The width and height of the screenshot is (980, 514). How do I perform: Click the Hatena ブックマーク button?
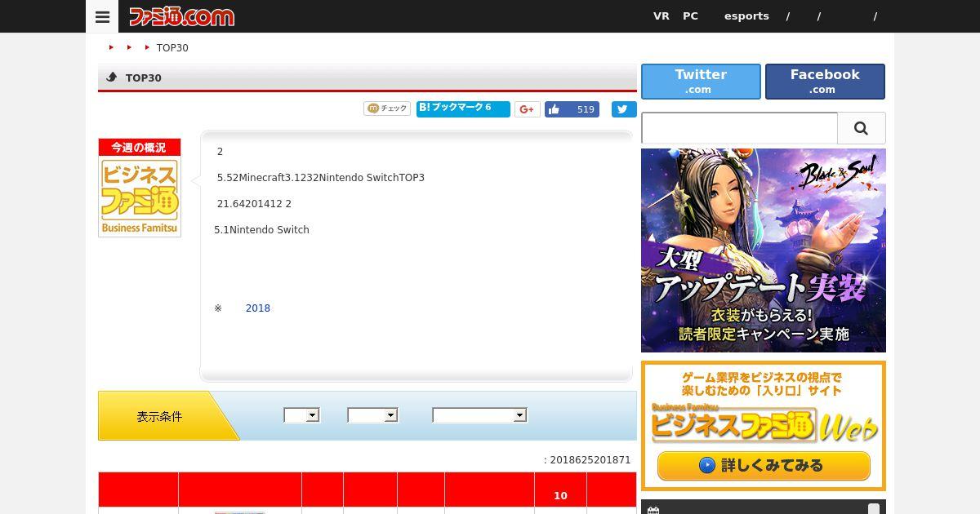[x=463, y=109]
